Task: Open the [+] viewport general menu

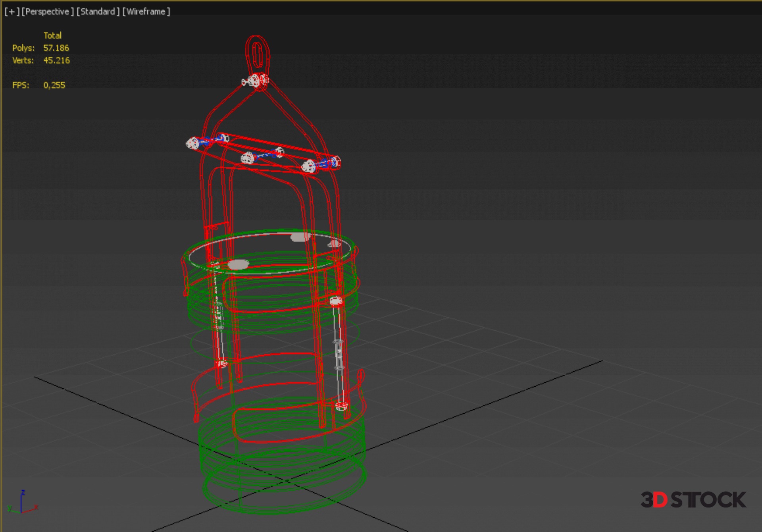Action: click(12, 12)
